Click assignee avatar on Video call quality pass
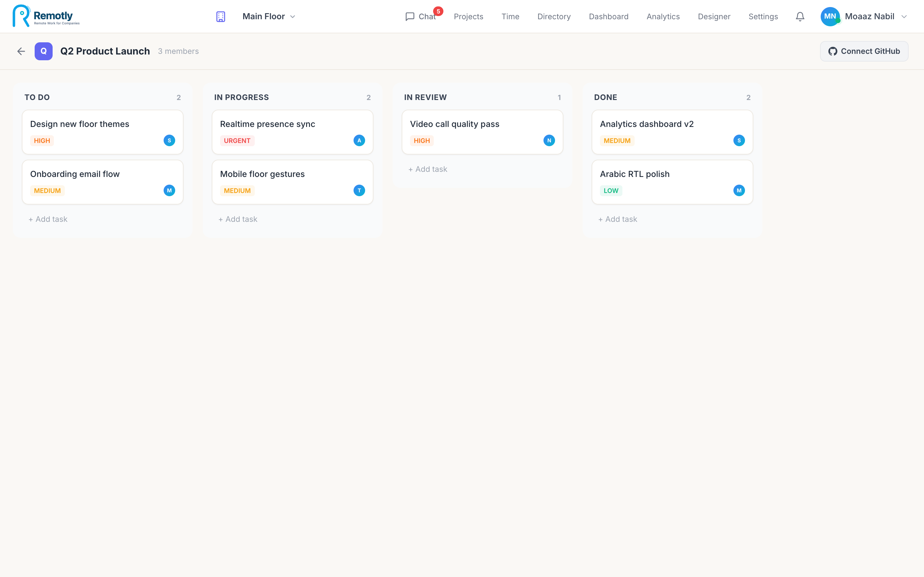 549,140
